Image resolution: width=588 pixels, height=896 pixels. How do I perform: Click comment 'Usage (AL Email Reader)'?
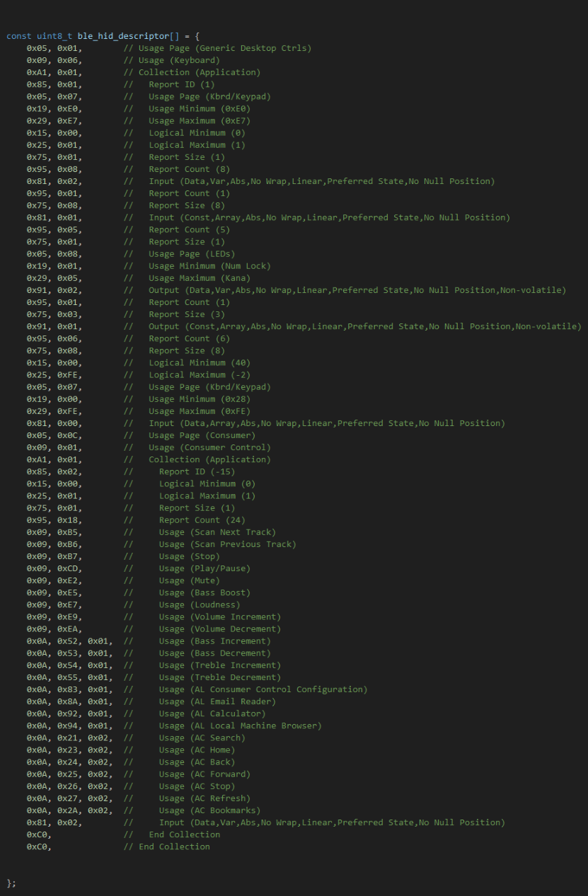(x=217, y=701)
